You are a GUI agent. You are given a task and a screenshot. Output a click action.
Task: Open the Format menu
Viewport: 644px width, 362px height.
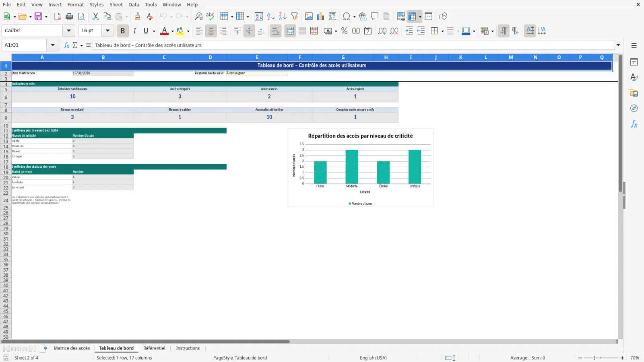click(x=76, y=4)
